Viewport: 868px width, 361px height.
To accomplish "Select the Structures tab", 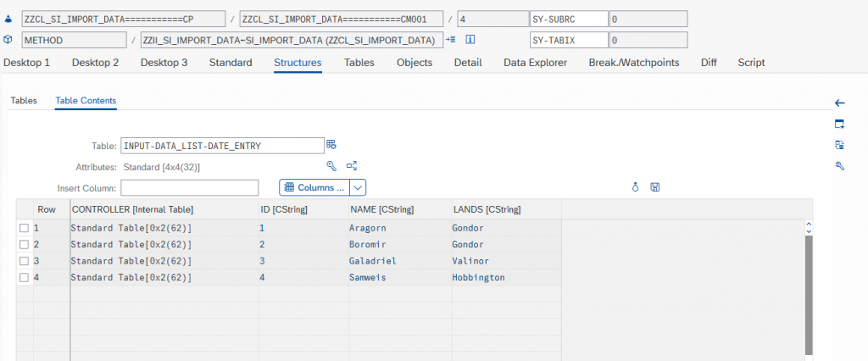I will tap(298, 63).
